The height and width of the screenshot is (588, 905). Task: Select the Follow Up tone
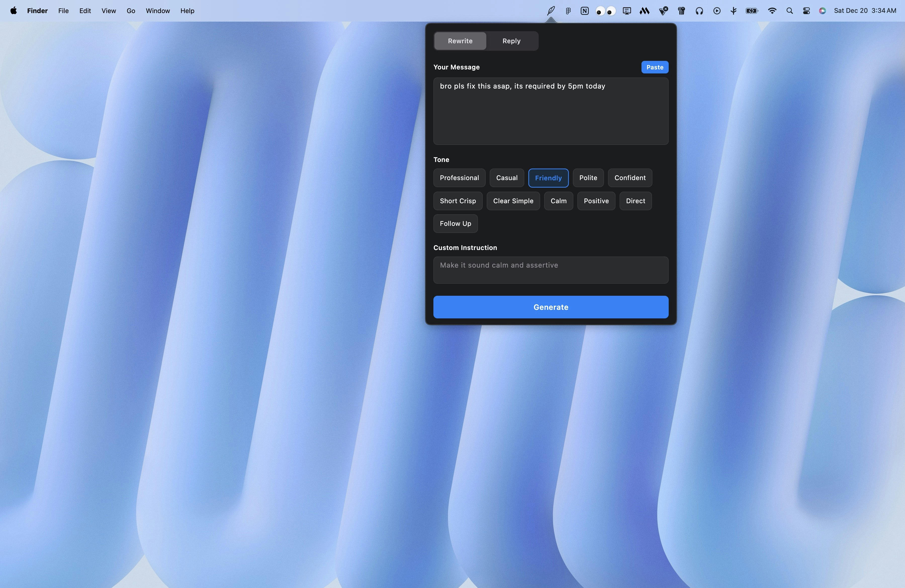(455, 223)
